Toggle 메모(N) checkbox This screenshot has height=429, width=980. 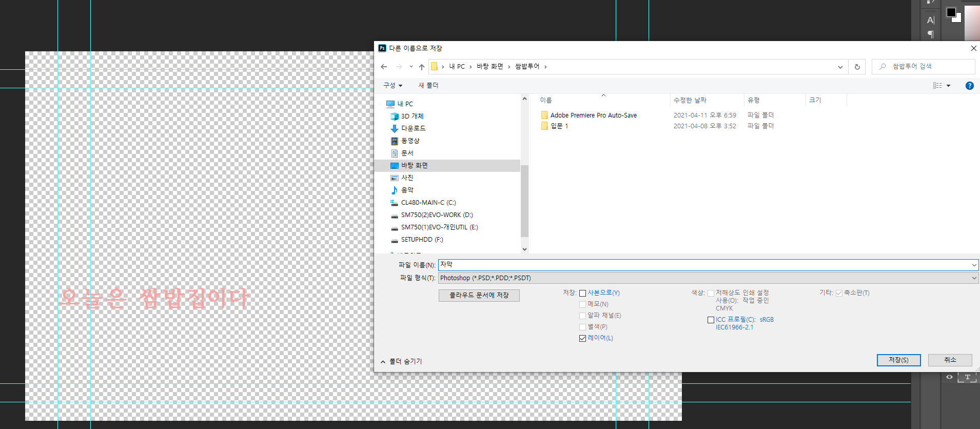coord(582,305)
